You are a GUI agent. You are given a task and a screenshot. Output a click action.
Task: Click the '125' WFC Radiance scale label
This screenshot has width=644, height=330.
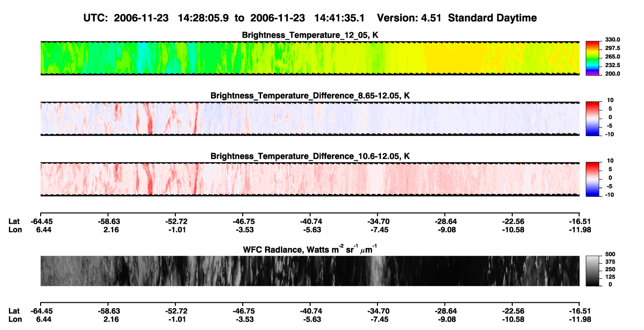(610, 277)
